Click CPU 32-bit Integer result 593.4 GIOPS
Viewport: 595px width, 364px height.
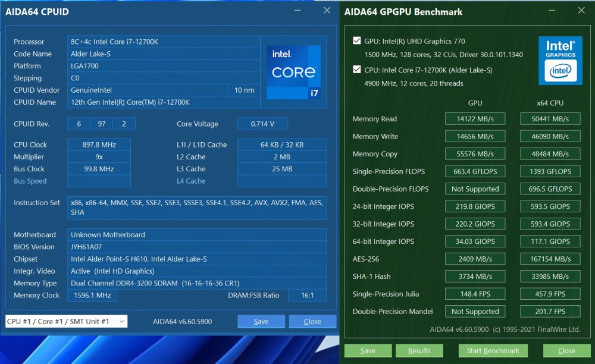550,224
